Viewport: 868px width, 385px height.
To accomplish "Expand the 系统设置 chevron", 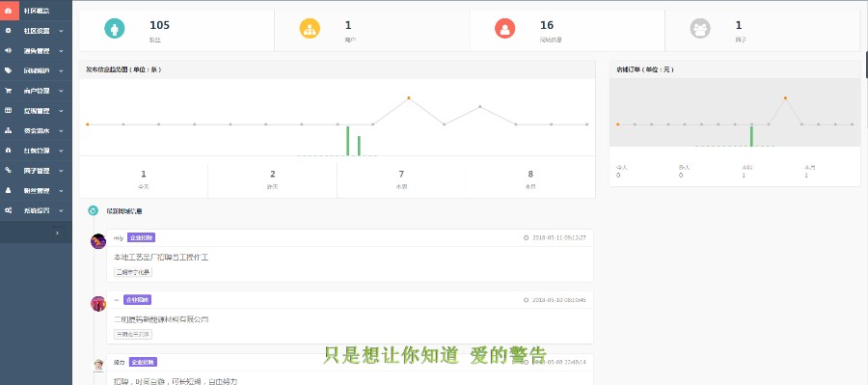I will (61, 210).
